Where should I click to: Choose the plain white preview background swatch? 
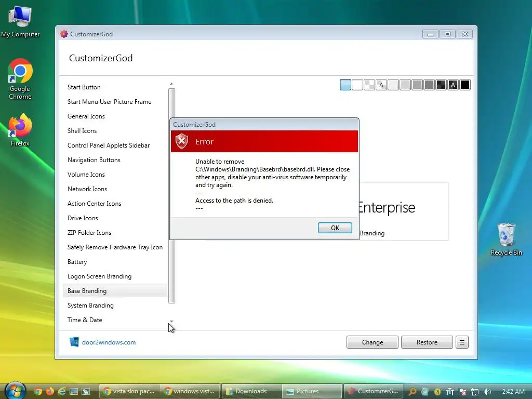point(357,85)
